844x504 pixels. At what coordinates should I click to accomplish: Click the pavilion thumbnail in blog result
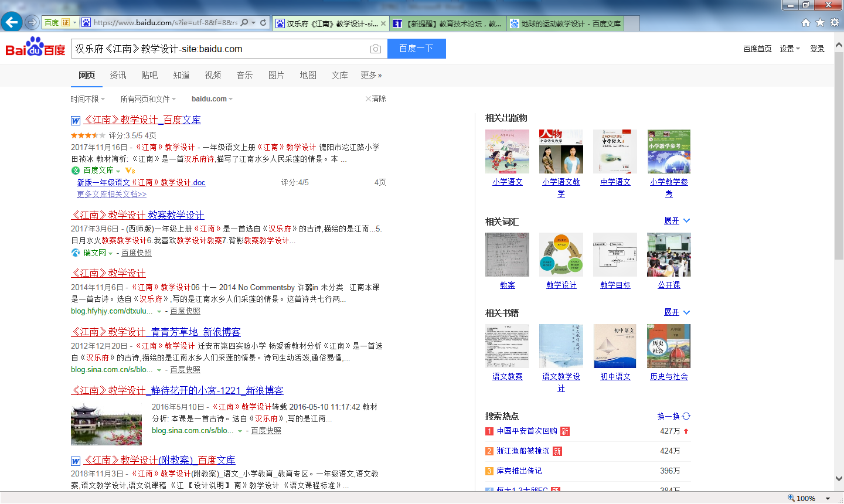tap(106, 424)
